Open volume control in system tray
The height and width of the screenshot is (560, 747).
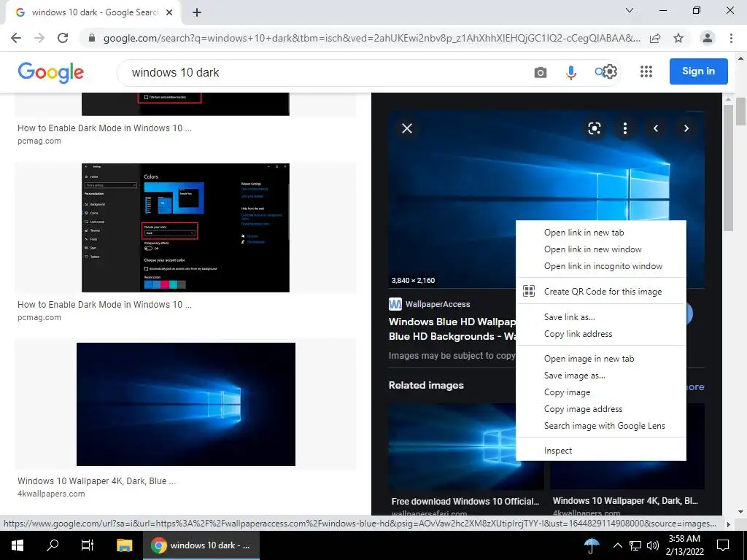point(653,545)
